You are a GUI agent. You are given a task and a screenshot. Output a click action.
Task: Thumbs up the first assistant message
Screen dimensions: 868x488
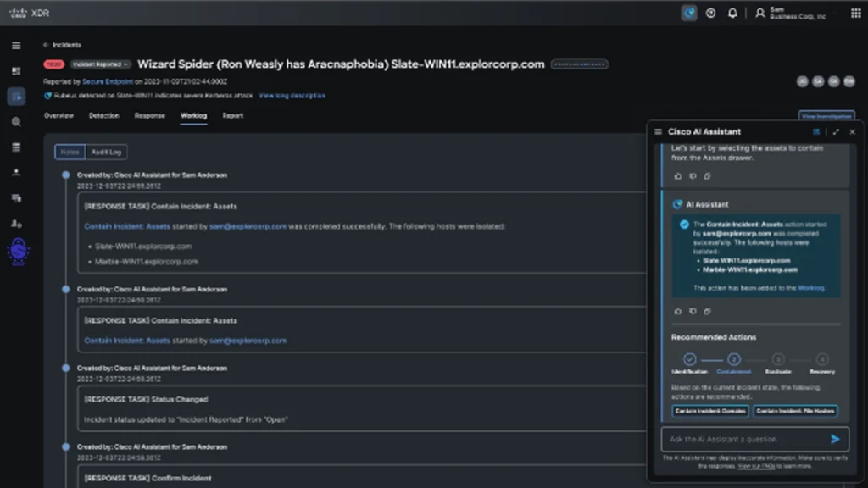(x=677, y=176)
